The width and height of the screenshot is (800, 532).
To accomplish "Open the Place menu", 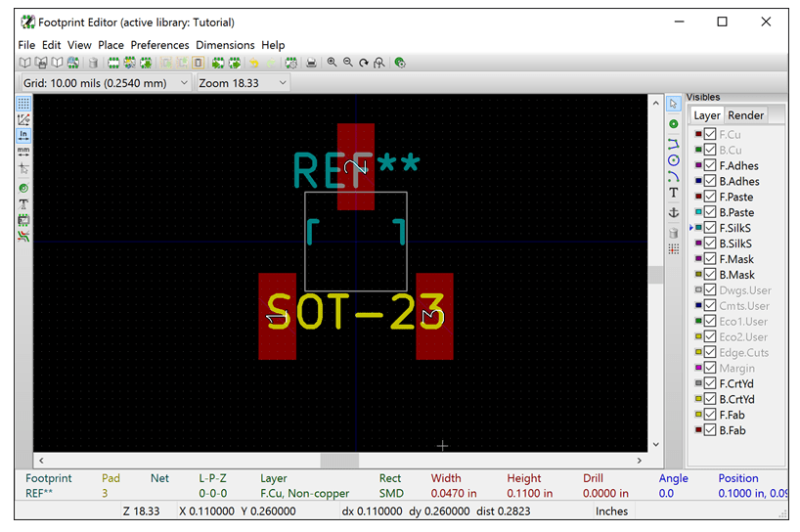I will tap(111, 45).
